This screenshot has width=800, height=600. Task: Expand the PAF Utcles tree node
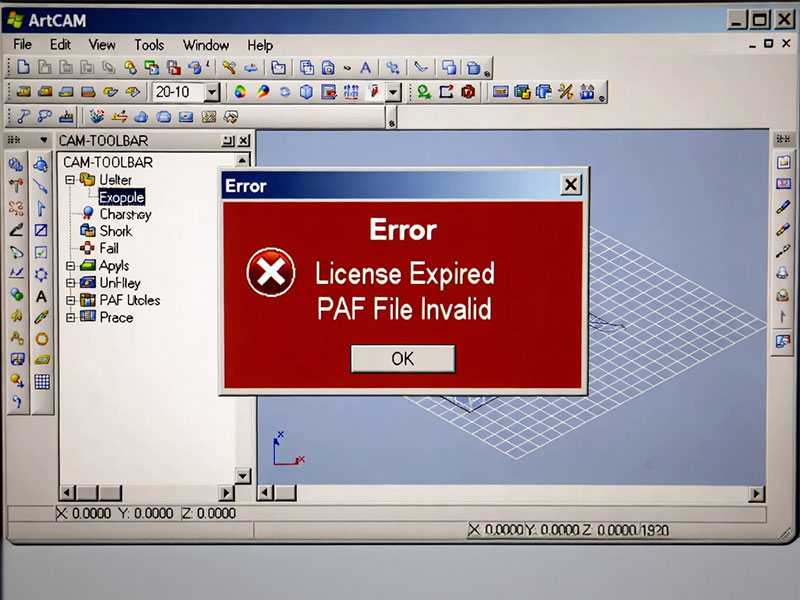tap(70, 300)
